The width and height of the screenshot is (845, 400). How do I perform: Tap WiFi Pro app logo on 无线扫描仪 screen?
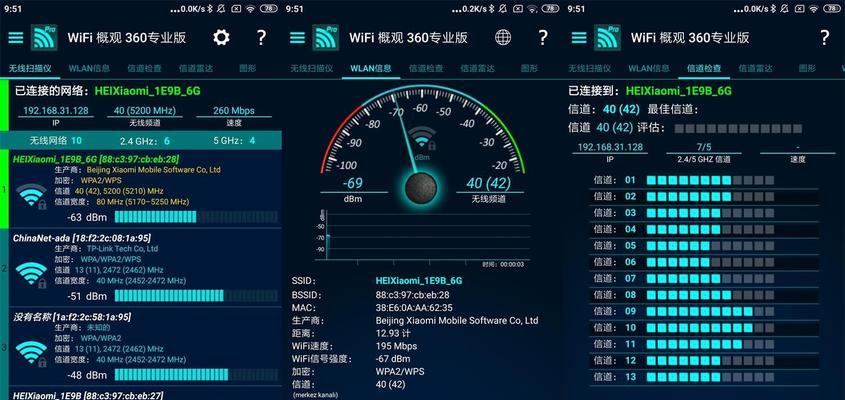(x=44, y=38)
